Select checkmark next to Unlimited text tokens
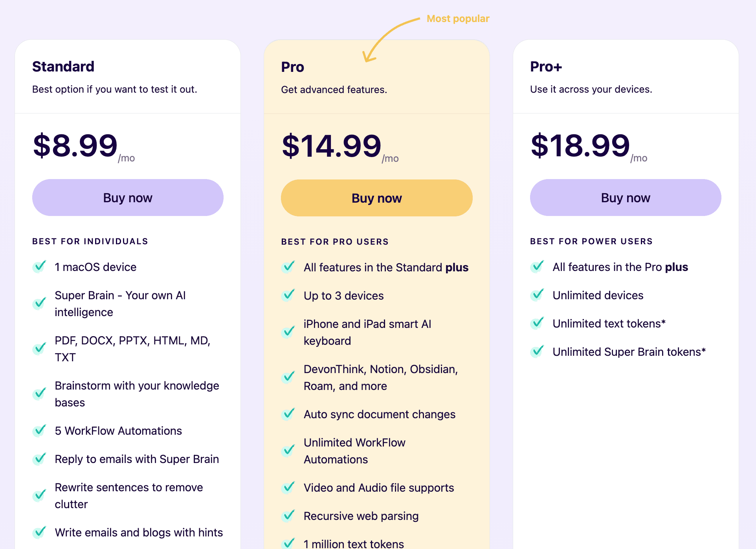 [x=537, y=323]
